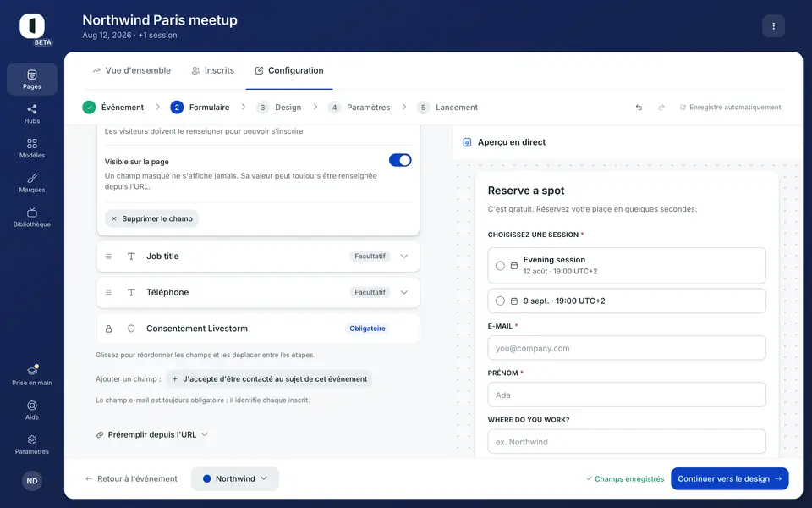Go to Hubs in the sidebar
This screenshot has width=812, height=508.
pos(32,113)
